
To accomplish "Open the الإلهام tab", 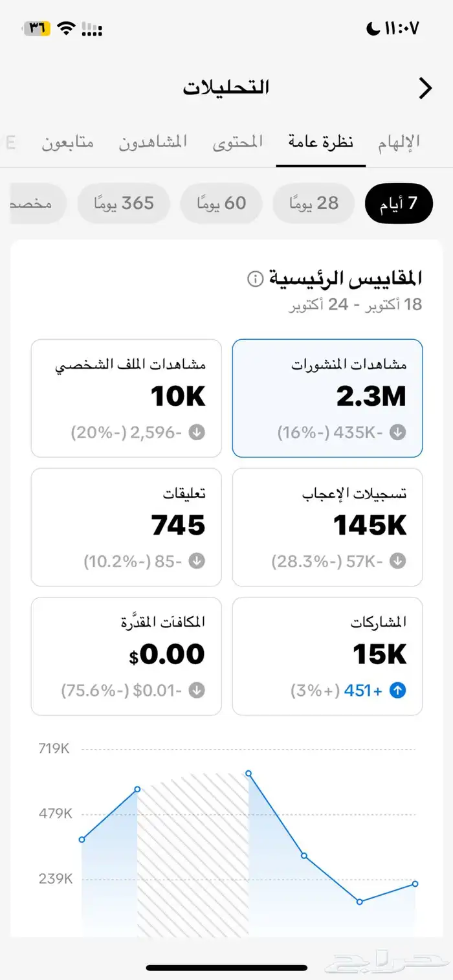I will [399, 142].
